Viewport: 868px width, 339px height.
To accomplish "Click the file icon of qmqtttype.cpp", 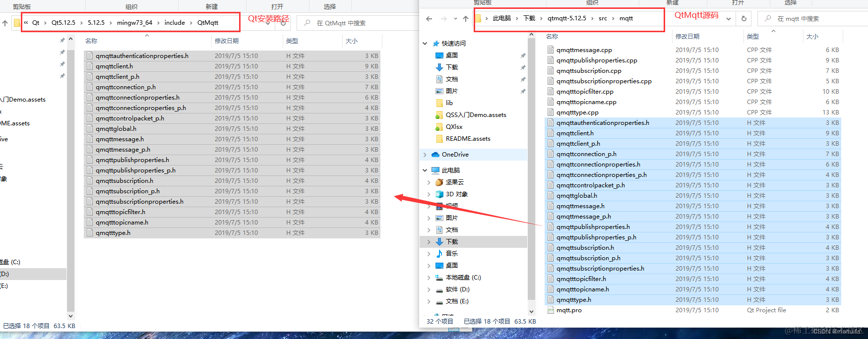I will [551, 113].
